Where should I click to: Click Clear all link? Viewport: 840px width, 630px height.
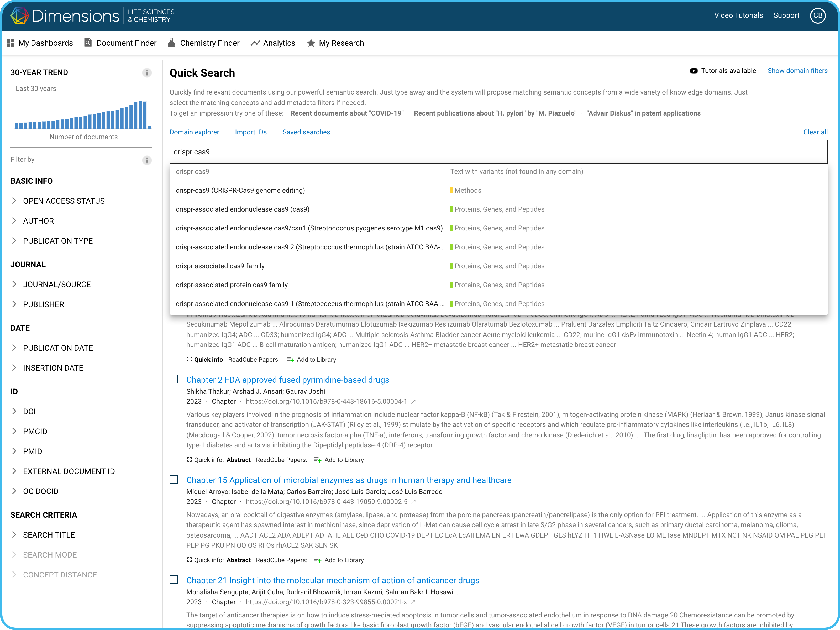tap(815, 132)
